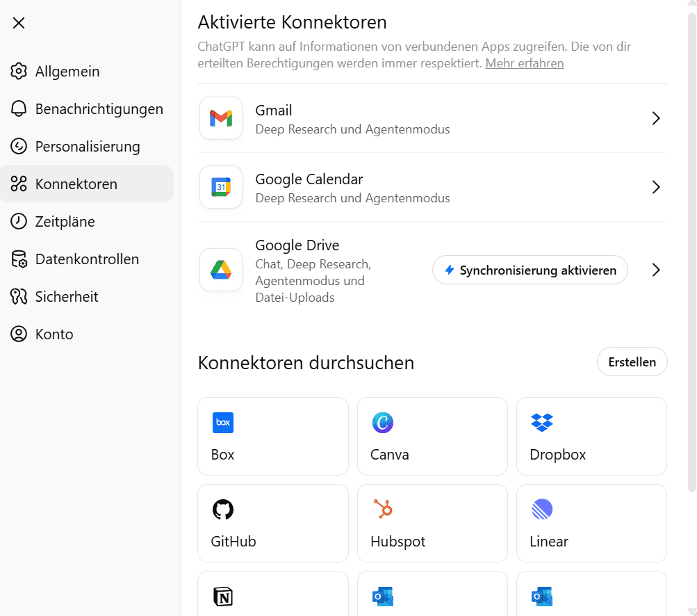Click the Google Calendar icon
The image size is (697, 616).
pos(221,187)
